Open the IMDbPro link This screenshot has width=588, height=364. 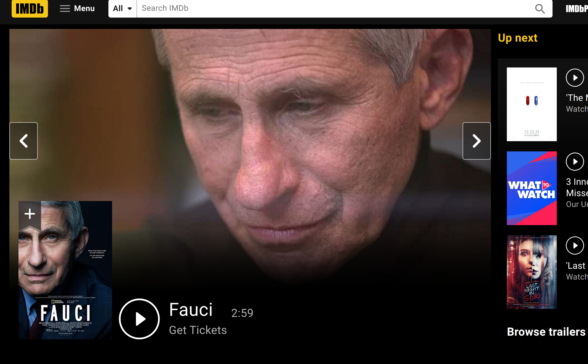coord(577,9)
